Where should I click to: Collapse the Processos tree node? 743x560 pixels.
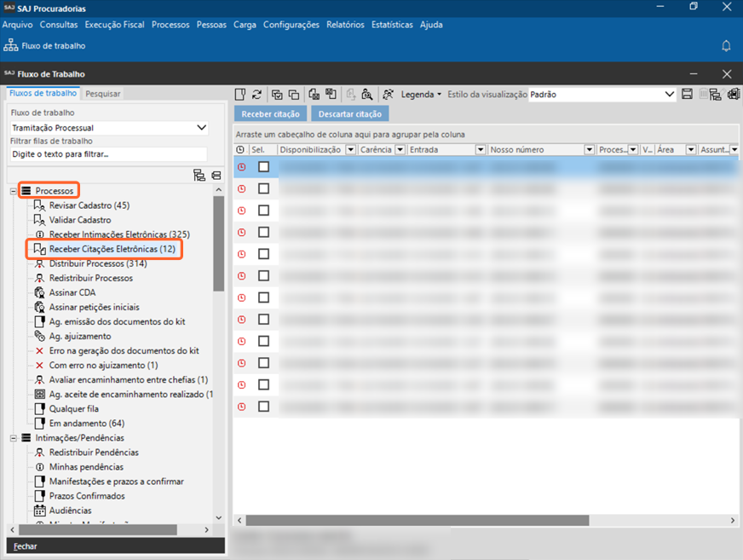tap(14, 191)
